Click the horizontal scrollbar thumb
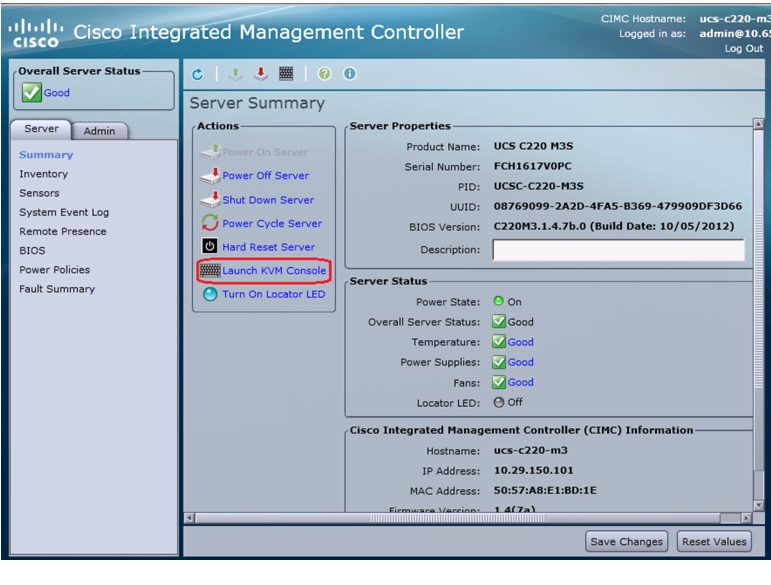Image resolution: width=771 pixels, height=585 pixels. click(457, 518)
